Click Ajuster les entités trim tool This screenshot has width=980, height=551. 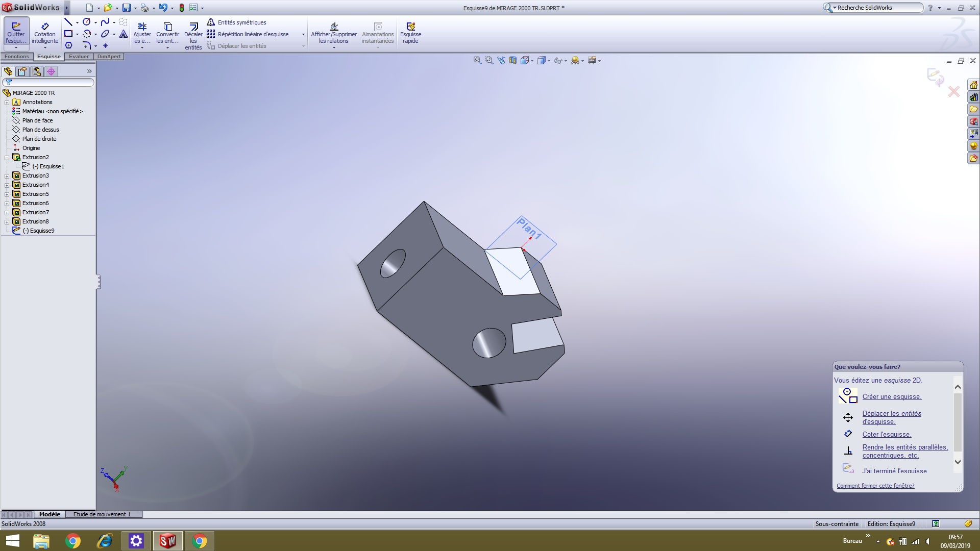[x=142, y=33]
